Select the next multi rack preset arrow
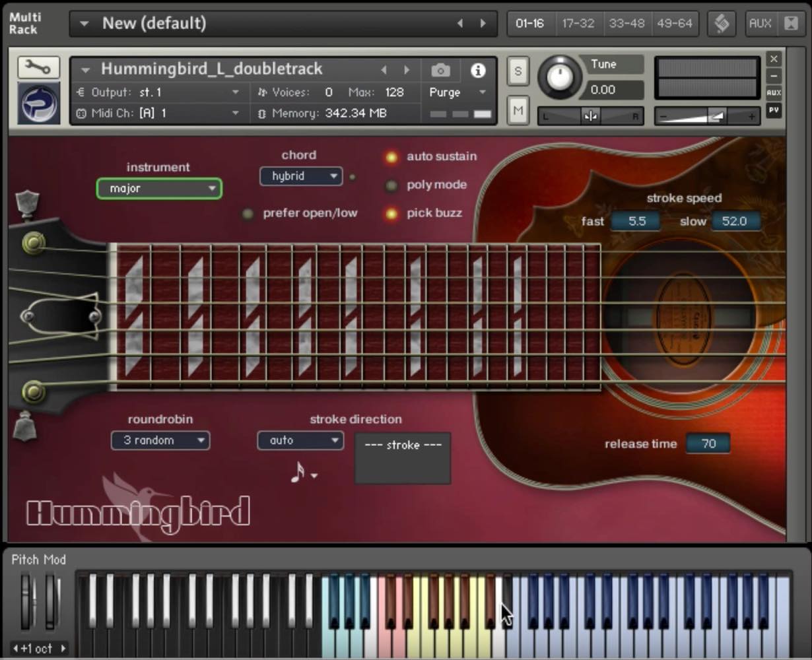This screenshot has height=660, width=812. click(483, 24)
